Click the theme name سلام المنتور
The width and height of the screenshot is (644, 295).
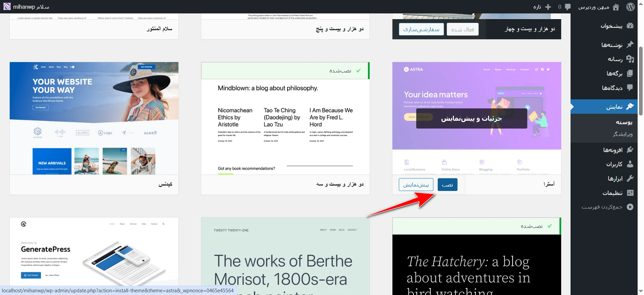coord(159,29)
